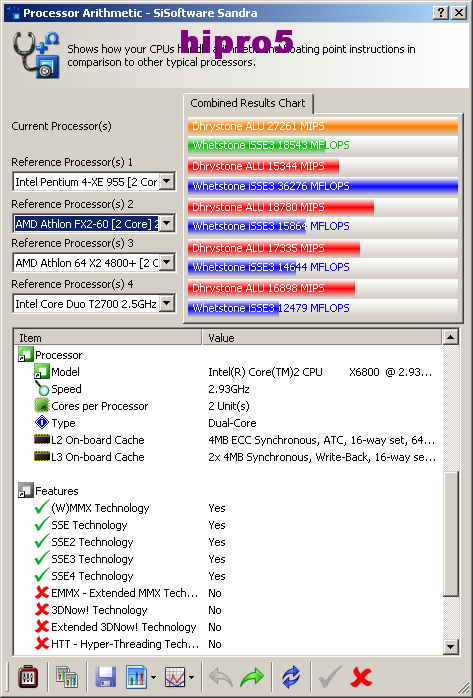Screen dimensions: 473x698
Task: Click the title bar help question button
Action: pyautogui.click(x=441, y=12)
